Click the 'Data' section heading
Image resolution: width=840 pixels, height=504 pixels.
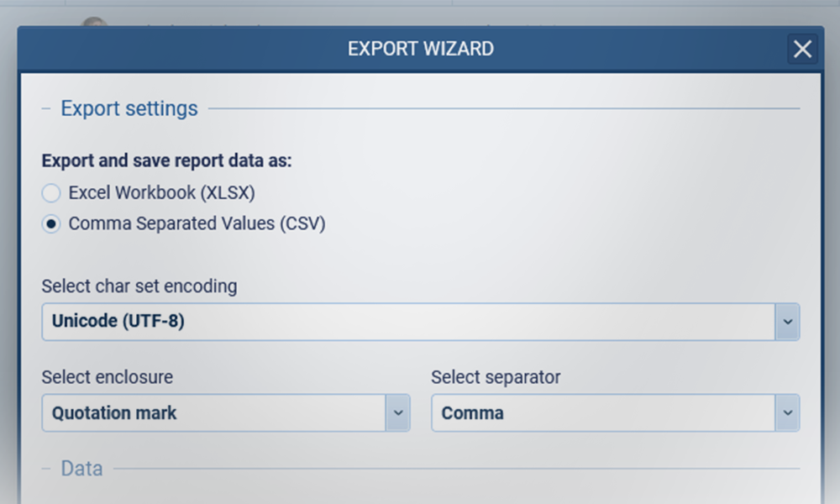pos(81,469)
